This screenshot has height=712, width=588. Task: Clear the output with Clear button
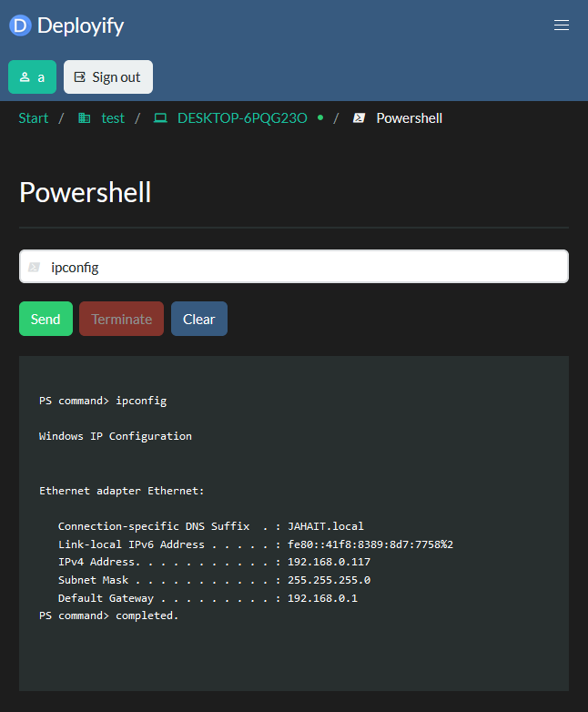[198, 319]
